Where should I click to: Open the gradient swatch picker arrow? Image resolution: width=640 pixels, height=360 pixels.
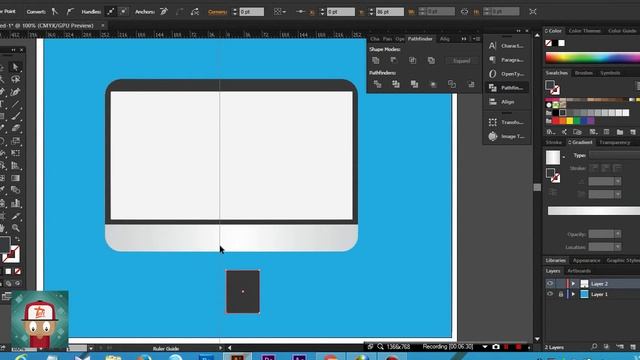(564, 157)
